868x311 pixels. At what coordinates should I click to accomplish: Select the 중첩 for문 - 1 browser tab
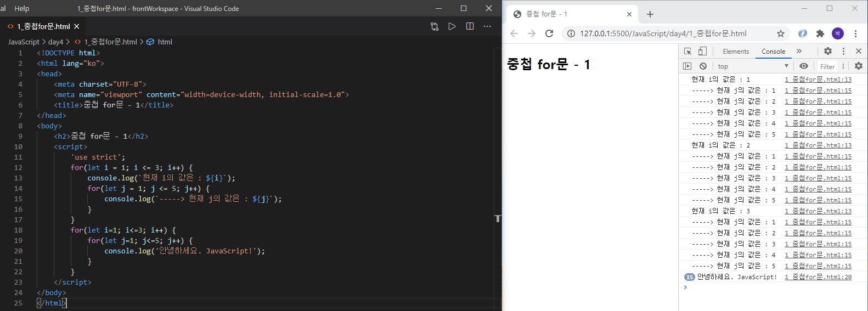572,14
